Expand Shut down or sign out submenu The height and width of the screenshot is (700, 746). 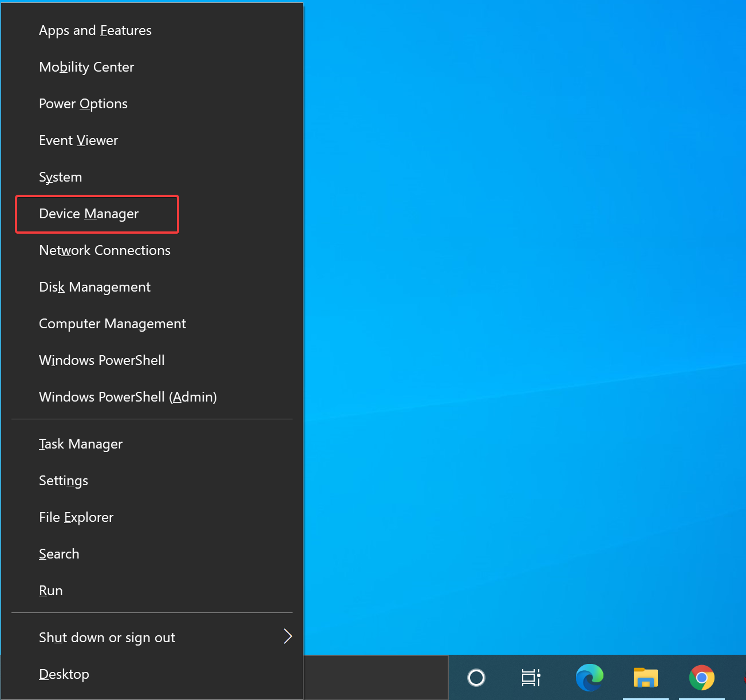coord(152,638)
